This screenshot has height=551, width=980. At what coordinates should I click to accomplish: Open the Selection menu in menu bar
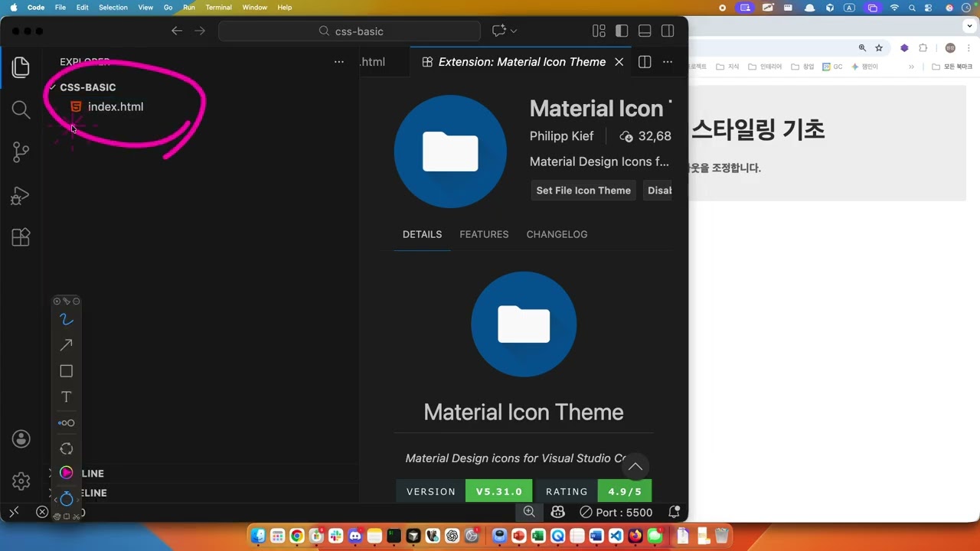click(x=113, y=8)
